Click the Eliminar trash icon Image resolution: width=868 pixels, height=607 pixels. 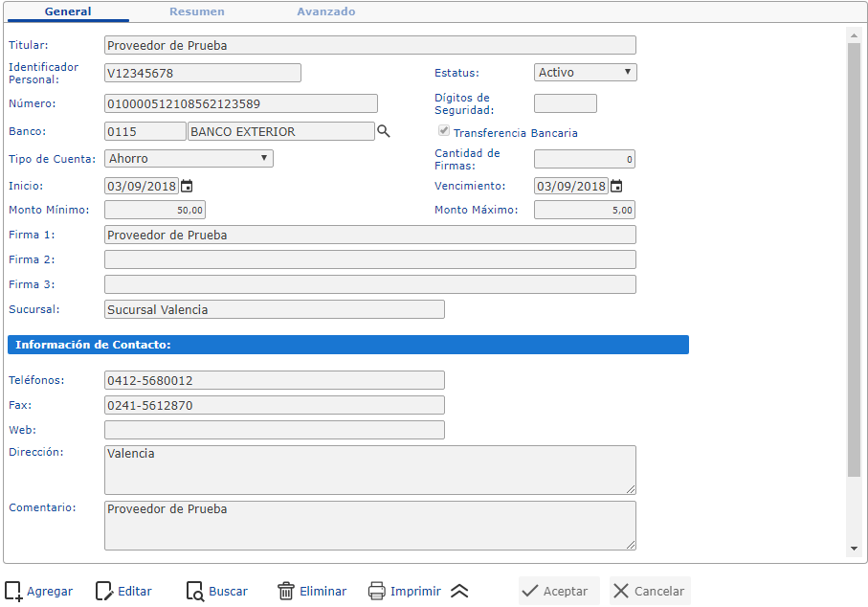tap(284, 591)
